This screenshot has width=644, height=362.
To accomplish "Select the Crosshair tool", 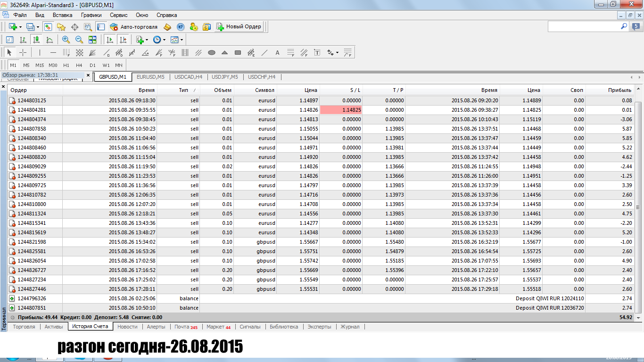I will (23, 52).
